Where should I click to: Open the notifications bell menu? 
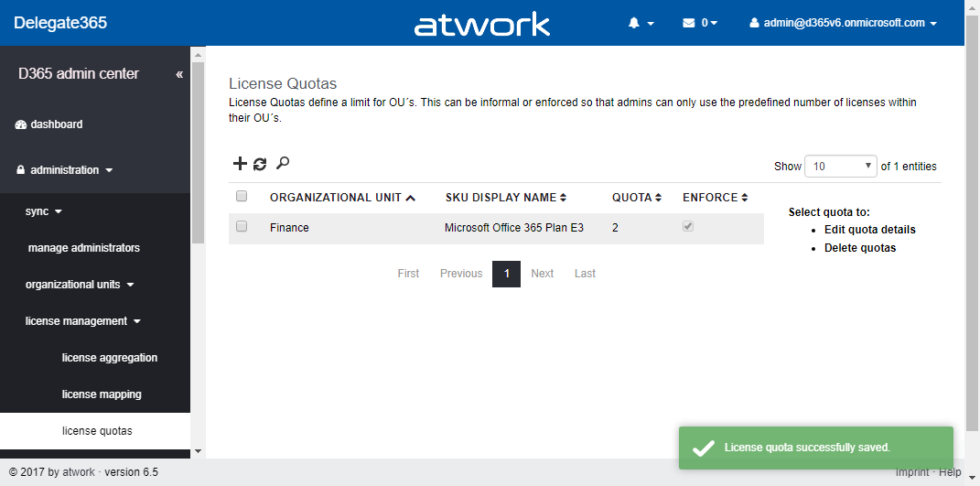point(641,23)
